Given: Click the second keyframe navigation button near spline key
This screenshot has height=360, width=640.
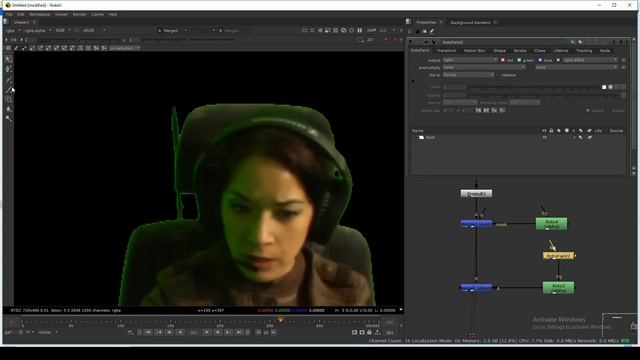Looking at the screenshot, I should (x=486, y=110).
